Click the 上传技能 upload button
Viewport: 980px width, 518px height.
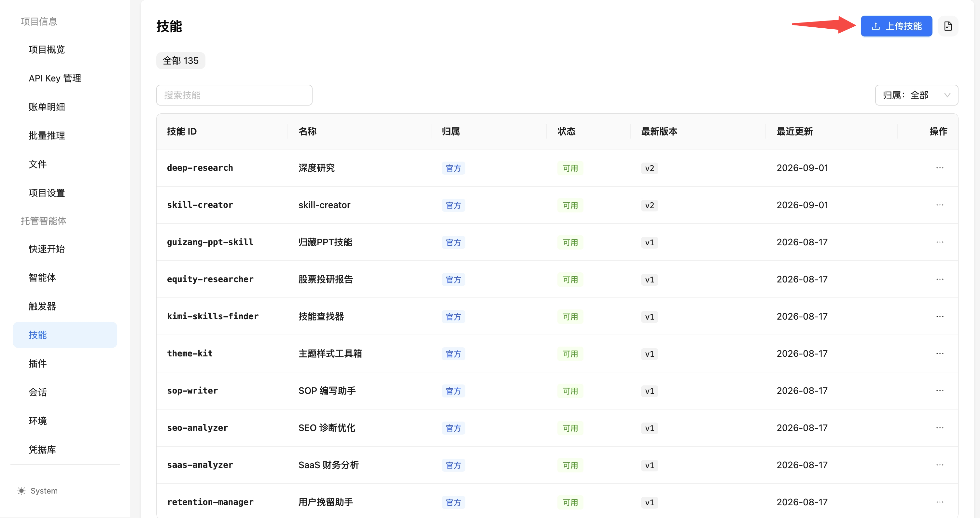(x=896, y=26)
